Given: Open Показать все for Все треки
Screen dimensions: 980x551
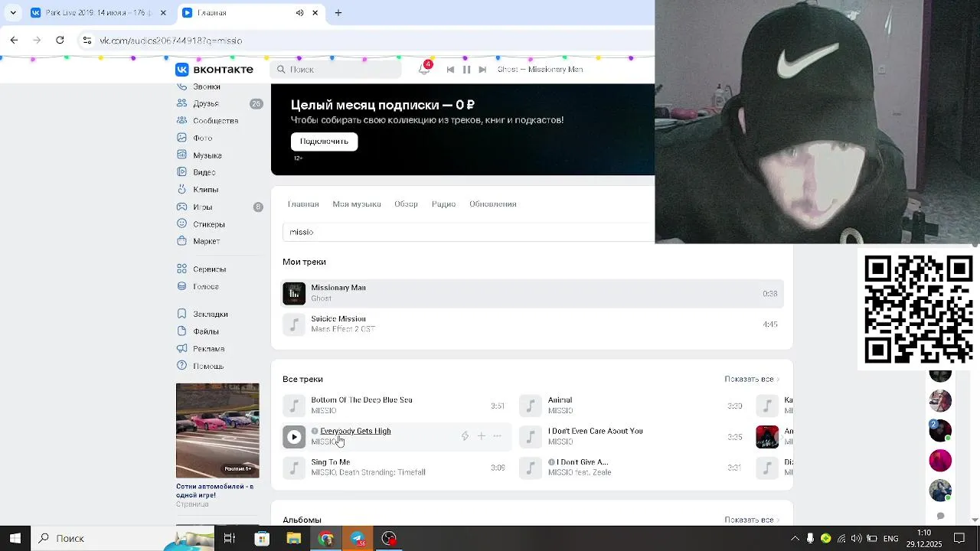Looking at the screenshot, I should coord(752,379).
